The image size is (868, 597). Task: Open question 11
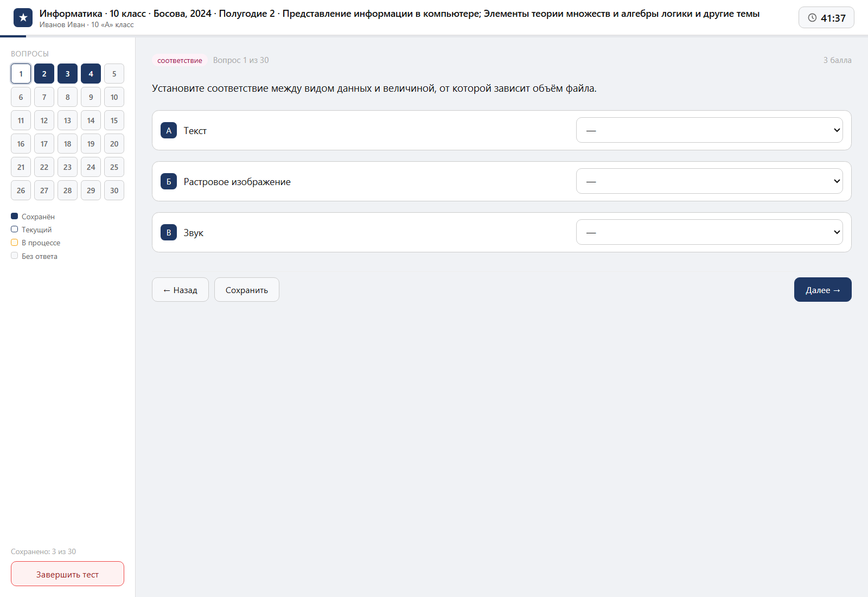(21, 120)
